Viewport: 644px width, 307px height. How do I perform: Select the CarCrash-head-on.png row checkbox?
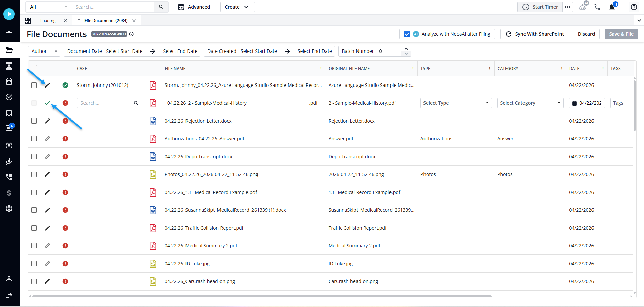34,281
